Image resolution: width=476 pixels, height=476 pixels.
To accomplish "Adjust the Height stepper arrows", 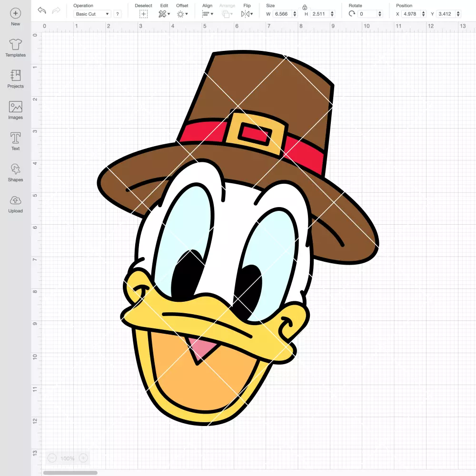I will pyautogui.click(x=332, y=14).
